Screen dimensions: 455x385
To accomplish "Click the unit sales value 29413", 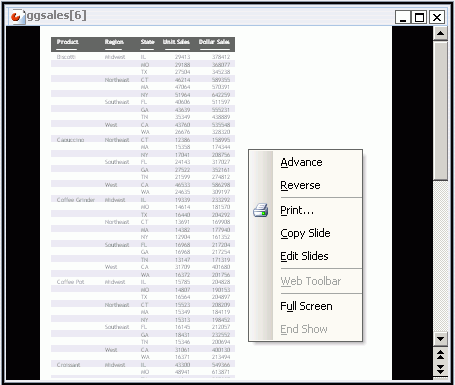I will [x=183, y=57].
